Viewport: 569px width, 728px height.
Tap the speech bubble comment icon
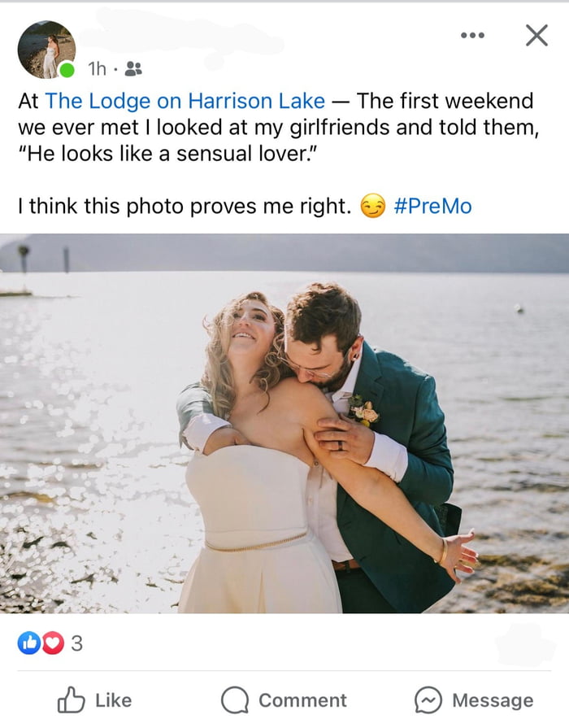coord(235,700)
